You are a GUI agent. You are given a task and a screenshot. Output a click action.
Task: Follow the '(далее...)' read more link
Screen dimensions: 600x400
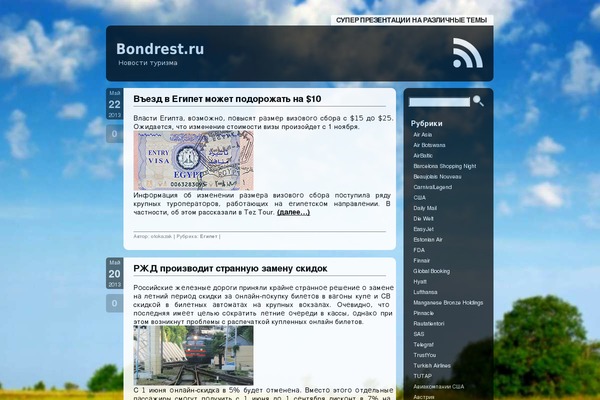point(293,212)
